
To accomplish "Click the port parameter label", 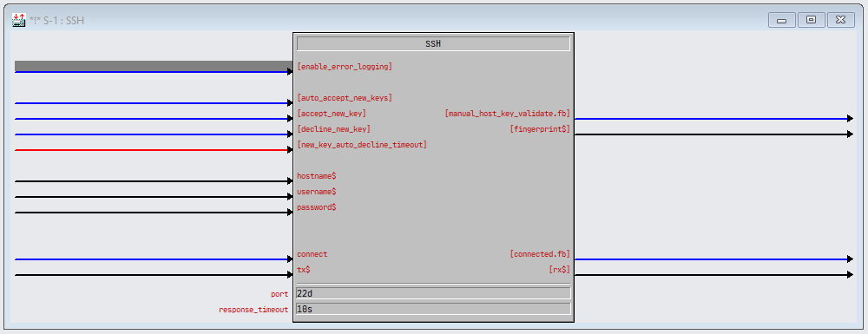I will [x=279, y=293].
